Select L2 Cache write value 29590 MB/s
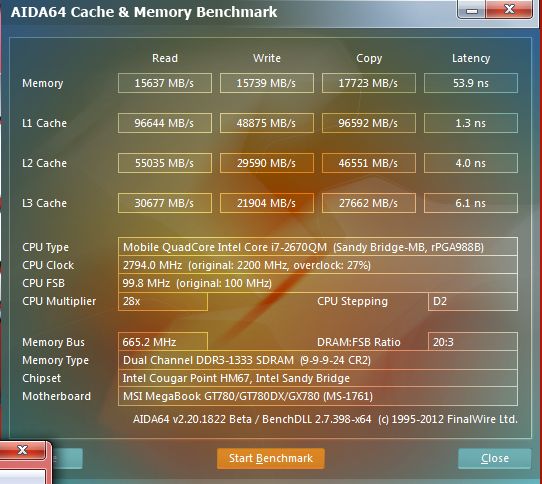The height and width of the screenshot is (484, 542). pos(267,163)
